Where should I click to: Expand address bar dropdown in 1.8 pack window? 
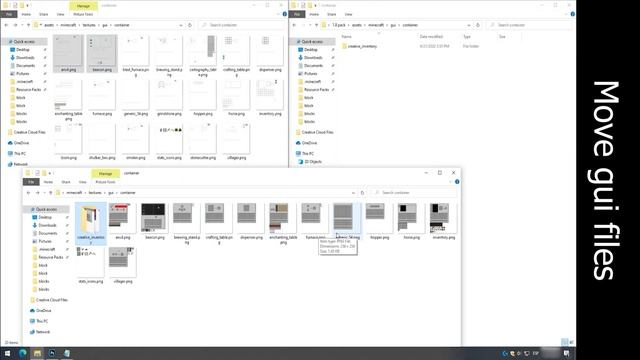[x=469, y=25]
